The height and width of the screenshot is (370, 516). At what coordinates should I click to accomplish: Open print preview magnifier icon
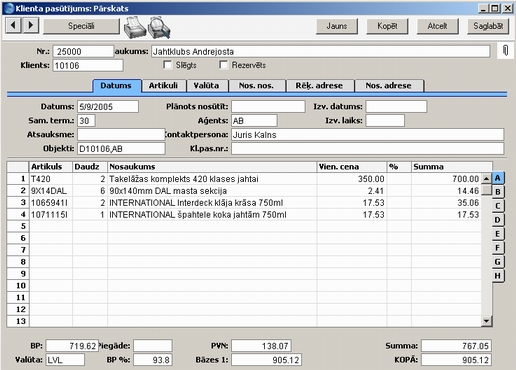pos(159,27)
